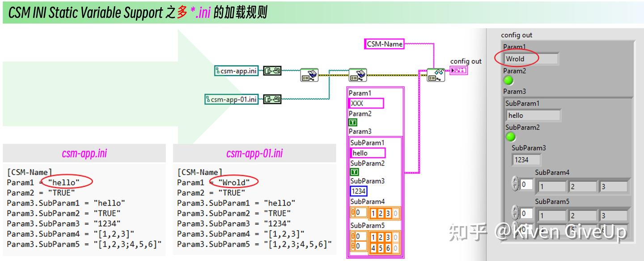Click SubParam4 element 2 on front panel
This screenshot has width=644, height=261.
point(582,187)
